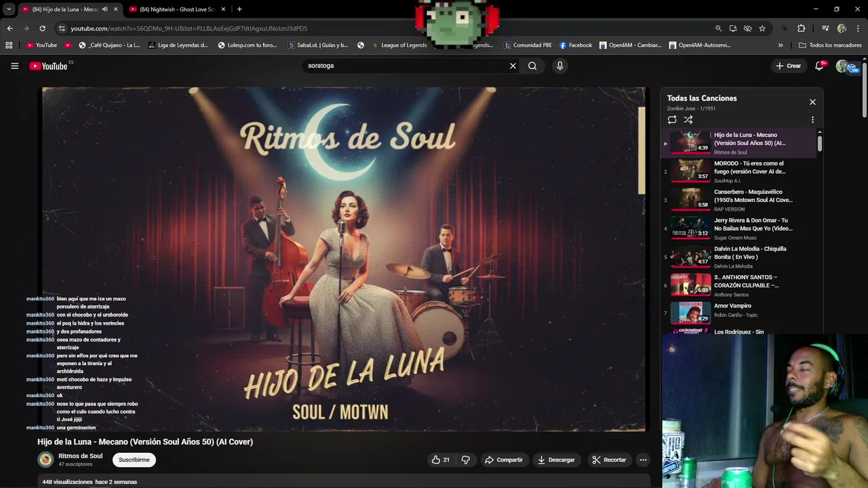View site information icon in address bar
Screen dimensions: 868x488
62,28
